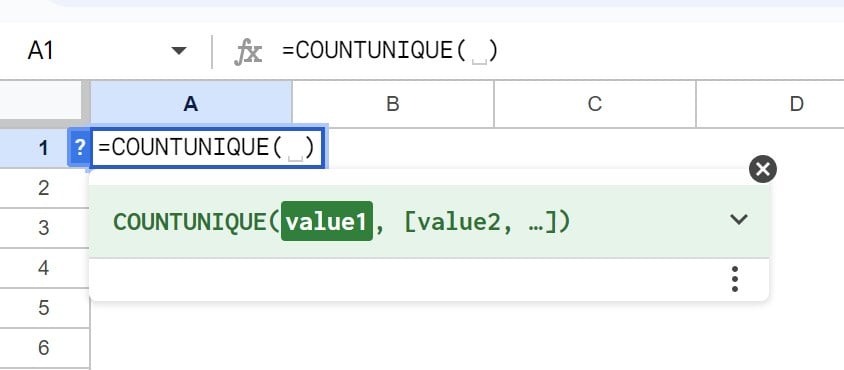
Task: Click the fx function icon
Action: (248, 52)
